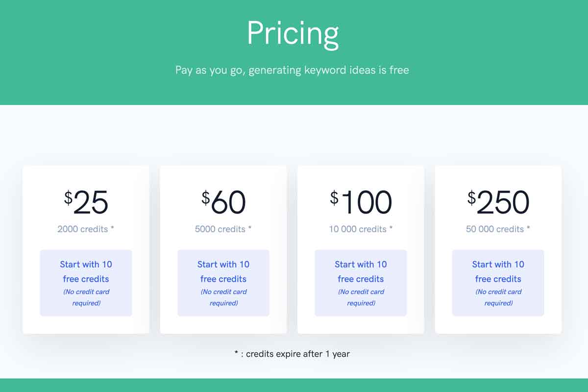Click 'No credit card required' in $25 plan

pyautogui.click(x=86, y=297)
